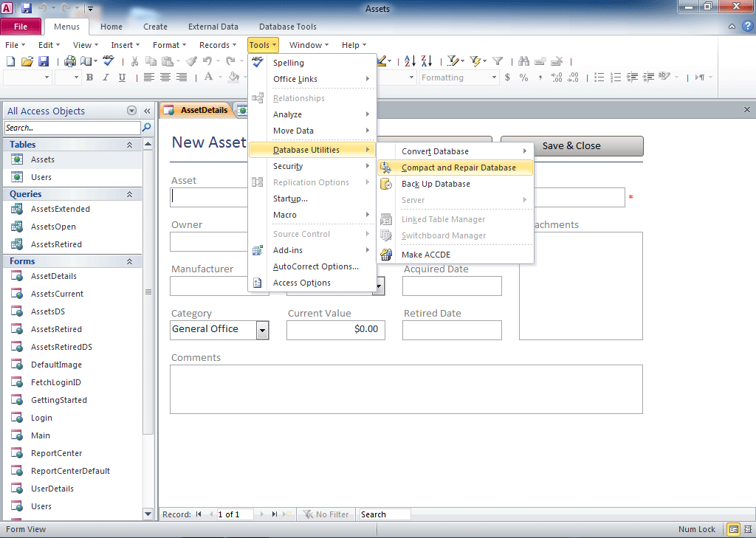
Task: Pick a font color with the A button
Action: [209, 77]
